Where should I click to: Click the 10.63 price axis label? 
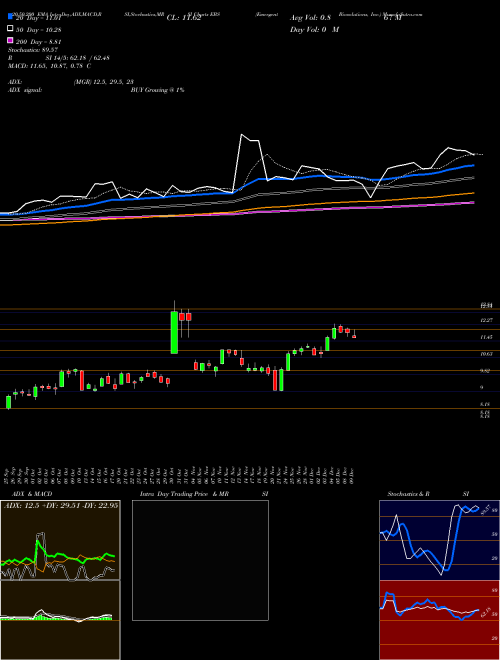487,354
